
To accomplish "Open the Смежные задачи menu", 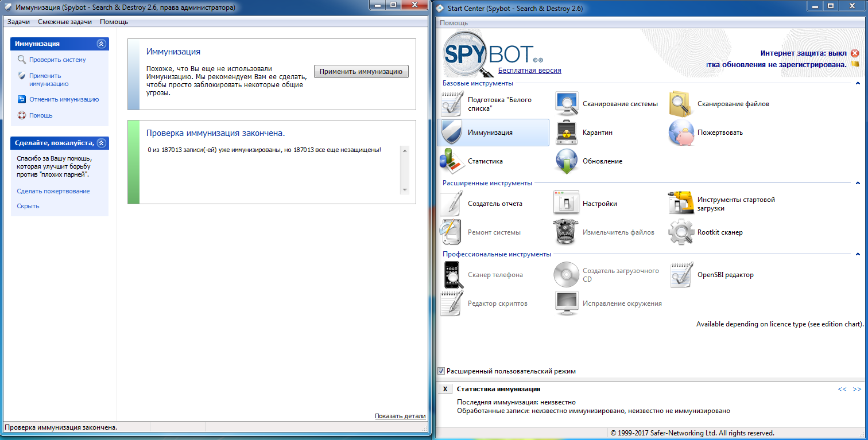I will pos(65,22).
